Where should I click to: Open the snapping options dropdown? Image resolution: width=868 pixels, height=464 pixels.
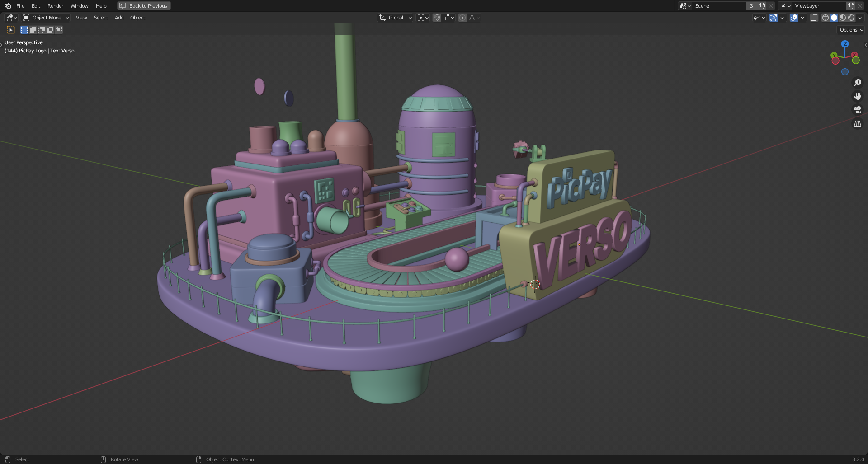pyautogui.click(x=448, y=18)
